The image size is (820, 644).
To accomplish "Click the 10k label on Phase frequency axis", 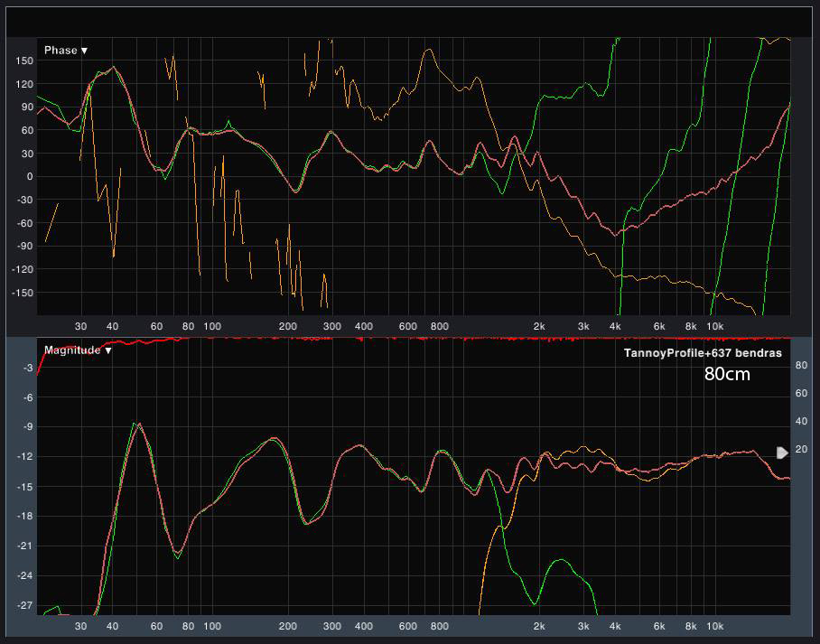I will 714,325.
